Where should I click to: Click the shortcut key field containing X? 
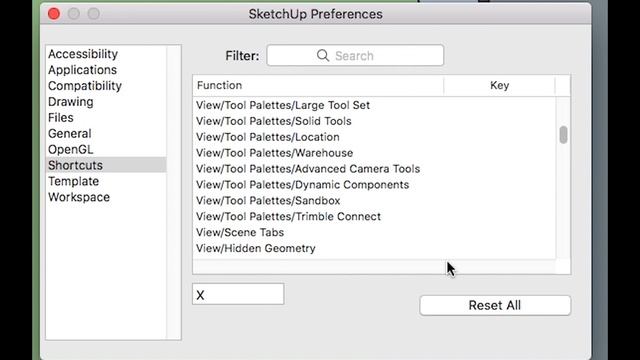coord(238,294)
